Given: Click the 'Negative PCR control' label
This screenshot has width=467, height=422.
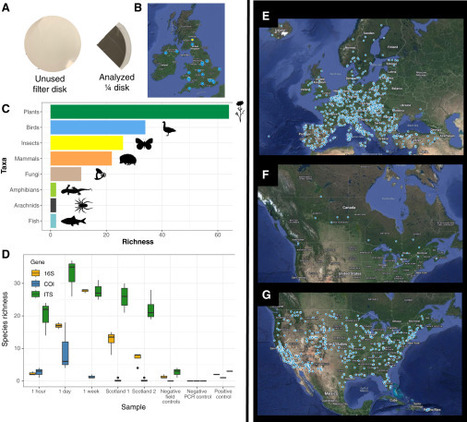Looking at the screenshot, I should [197, 394].
